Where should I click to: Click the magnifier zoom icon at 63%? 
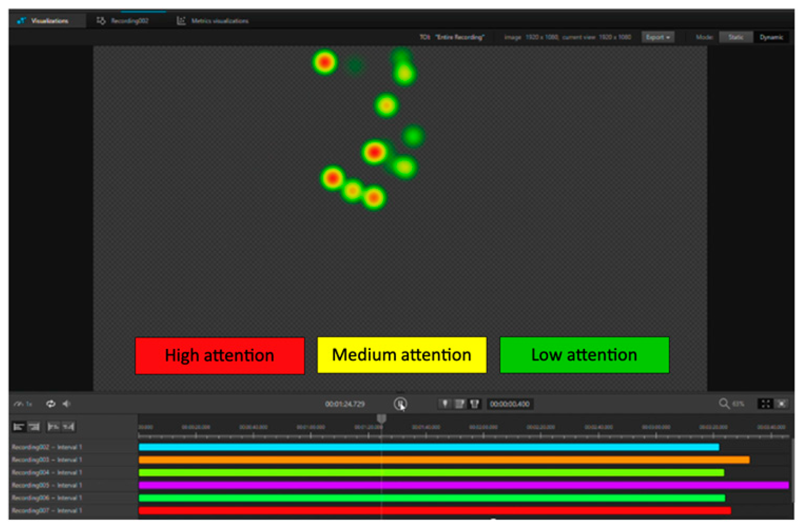point(724,403)
